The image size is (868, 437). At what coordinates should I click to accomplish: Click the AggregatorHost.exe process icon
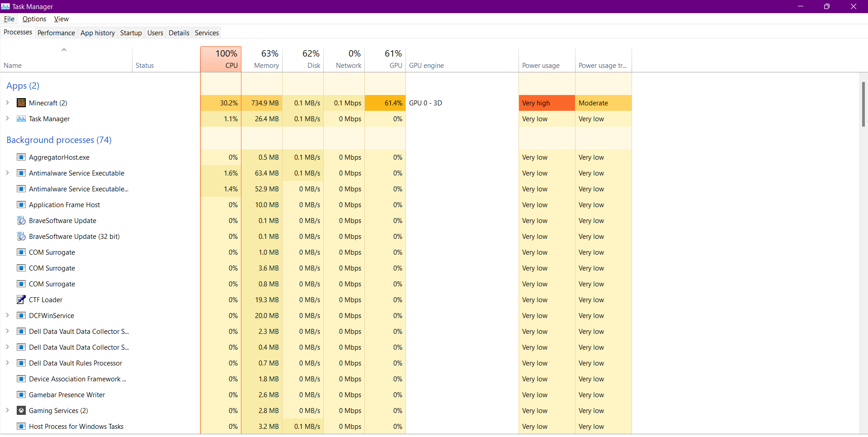coord(21,157)
